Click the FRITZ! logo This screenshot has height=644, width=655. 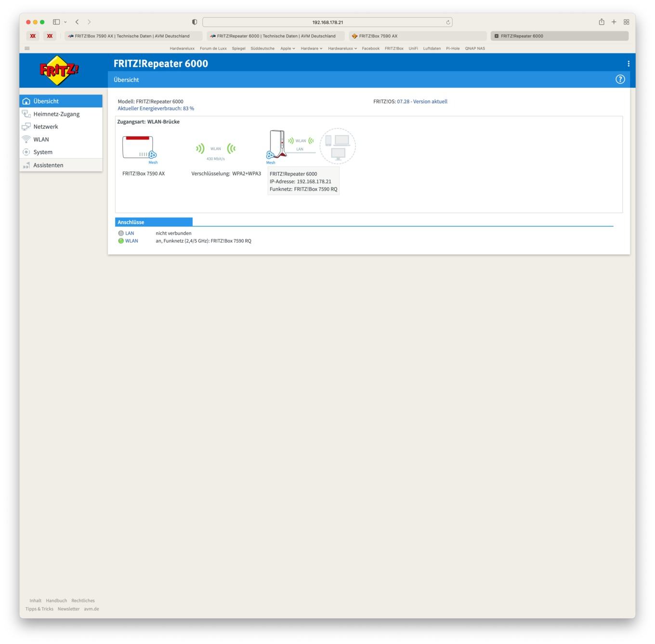59,70
